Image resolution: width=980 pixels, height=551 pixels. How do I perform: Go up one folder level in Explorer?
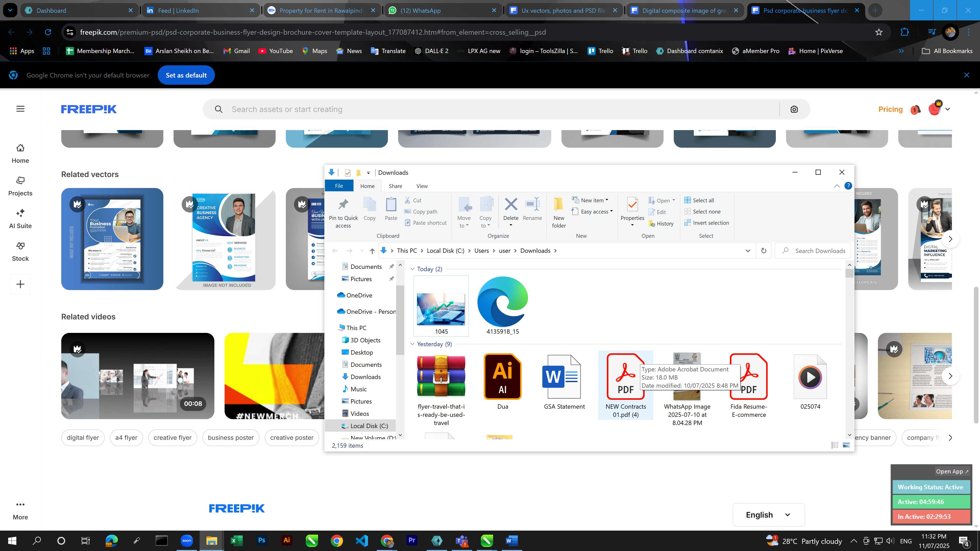pyautogui.click(x=372, y=251)
